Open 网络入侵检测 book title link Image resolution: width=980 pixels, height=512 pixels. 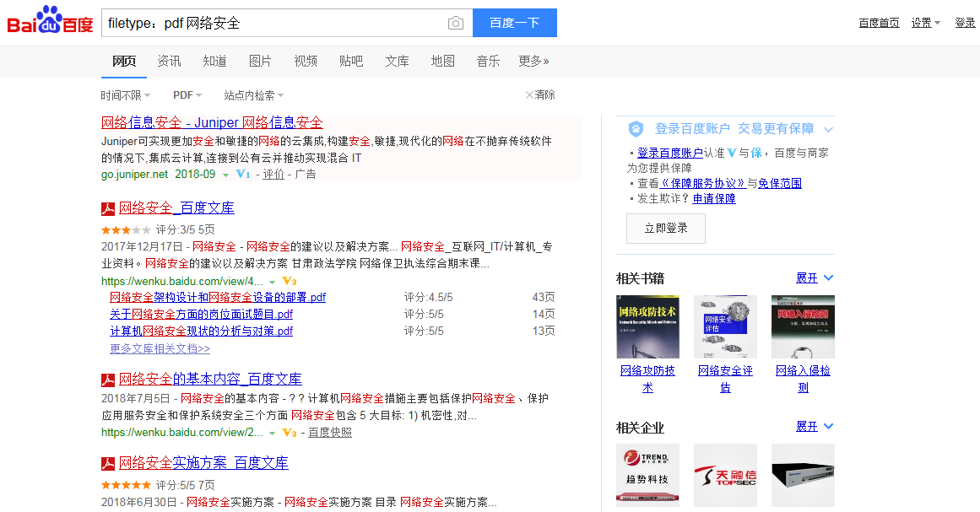(803, 379)
